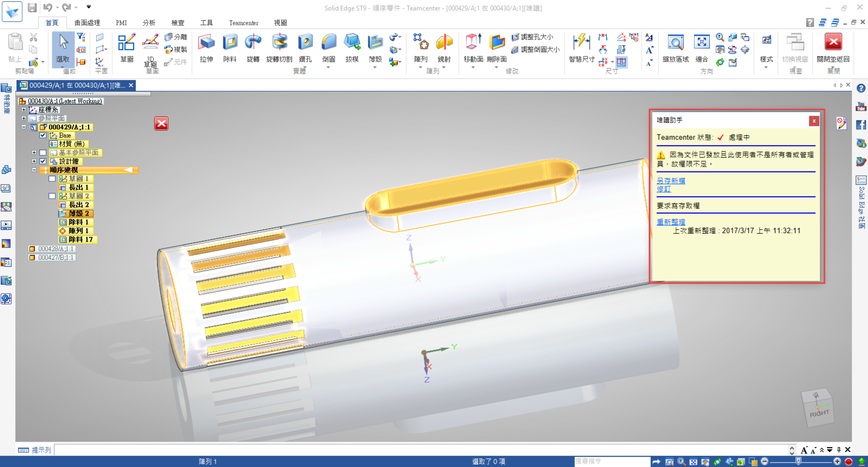Open the 草圖 sketch tool
This screenshot has height=467, width=868.
(127, 48)
